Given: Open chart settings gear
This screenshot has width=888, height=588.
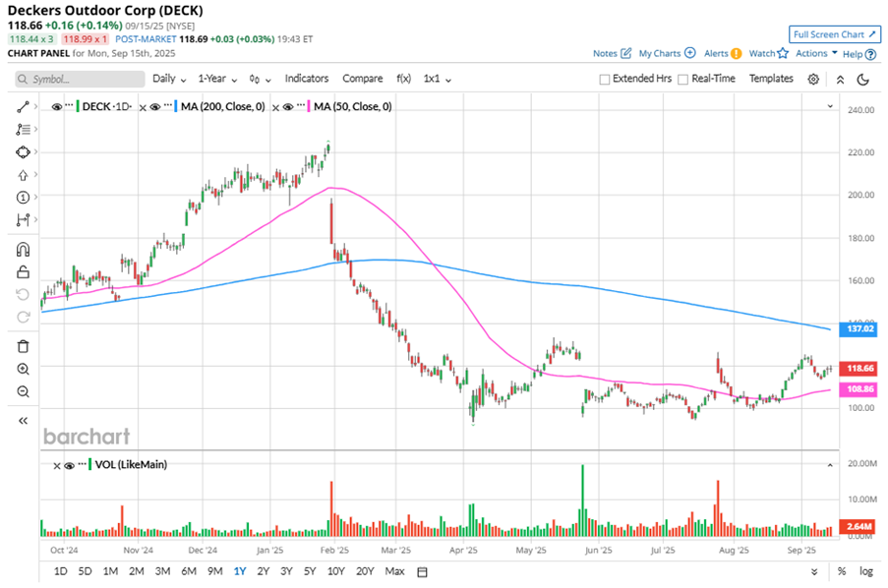Looking at the screenshot, I should tap(813, 80).
